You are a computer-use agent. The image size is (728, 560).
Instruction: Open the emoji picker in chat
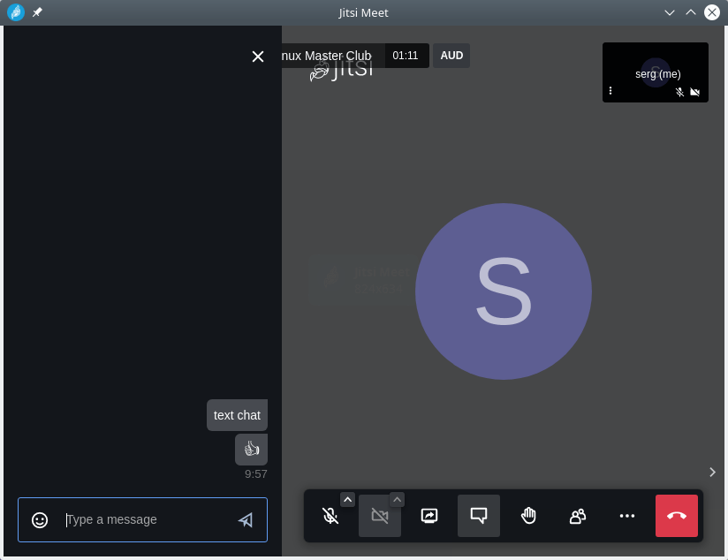pos(40,519)
